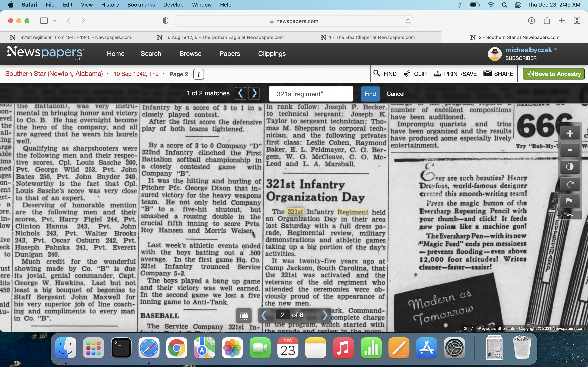Click the flag report icon
Viewport: 588px width, 367px height.
tap(570, 201)
